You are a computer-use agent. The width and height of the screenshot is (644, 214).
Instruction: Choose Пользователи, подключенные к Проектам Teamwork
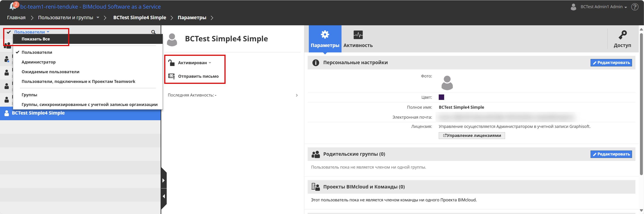[x=88, y=82]
